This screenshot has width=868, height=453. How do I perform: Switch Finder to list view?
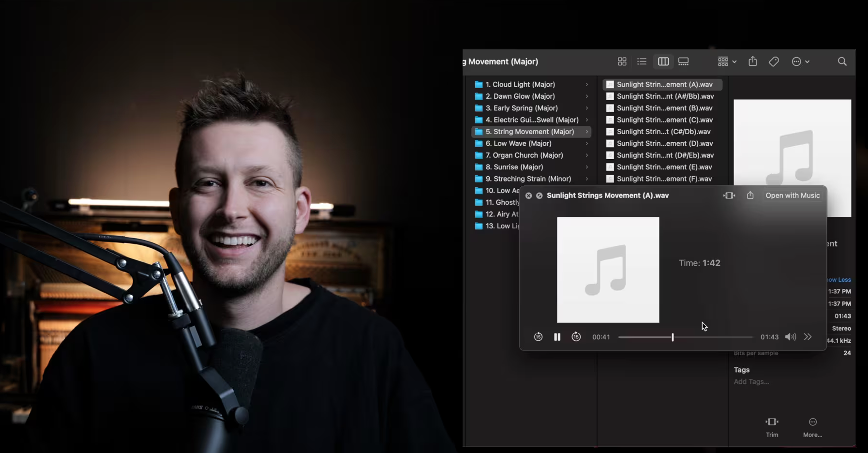point(642,61)
